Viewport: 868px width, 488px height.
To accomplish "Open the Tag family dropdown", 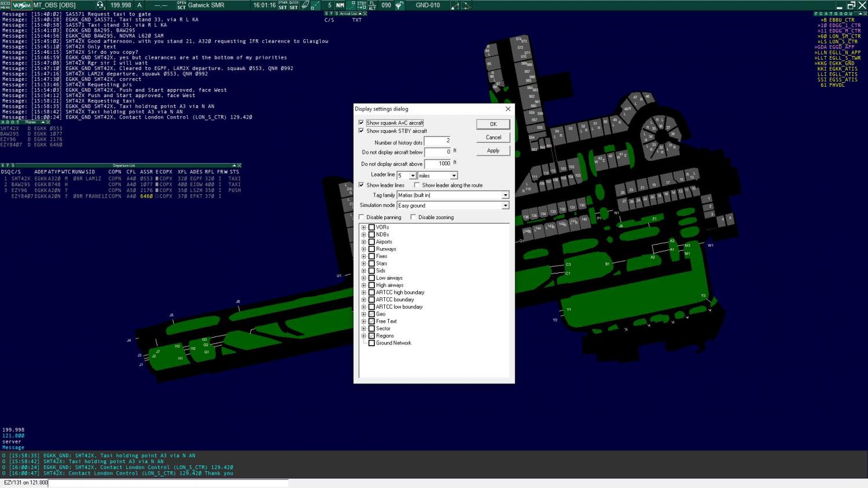I will pos(505,195).
